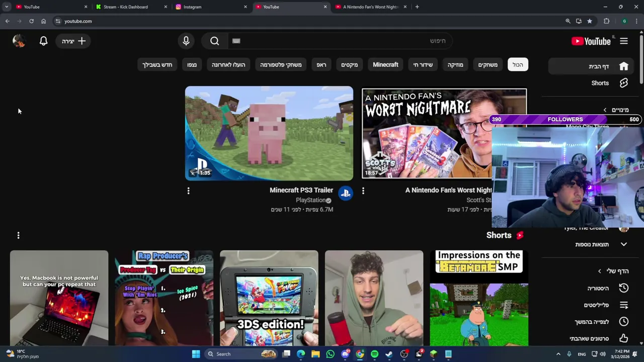The height and width of the screenshot is (362, 644).
Task: Go back with the browser back arrow
Action: coord(7,21)
